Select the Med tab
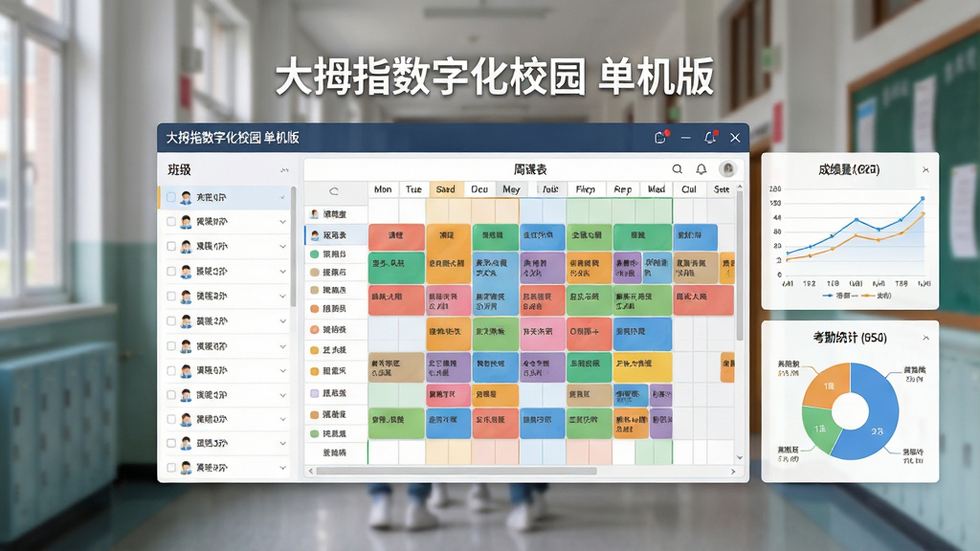 click(657, 189)
